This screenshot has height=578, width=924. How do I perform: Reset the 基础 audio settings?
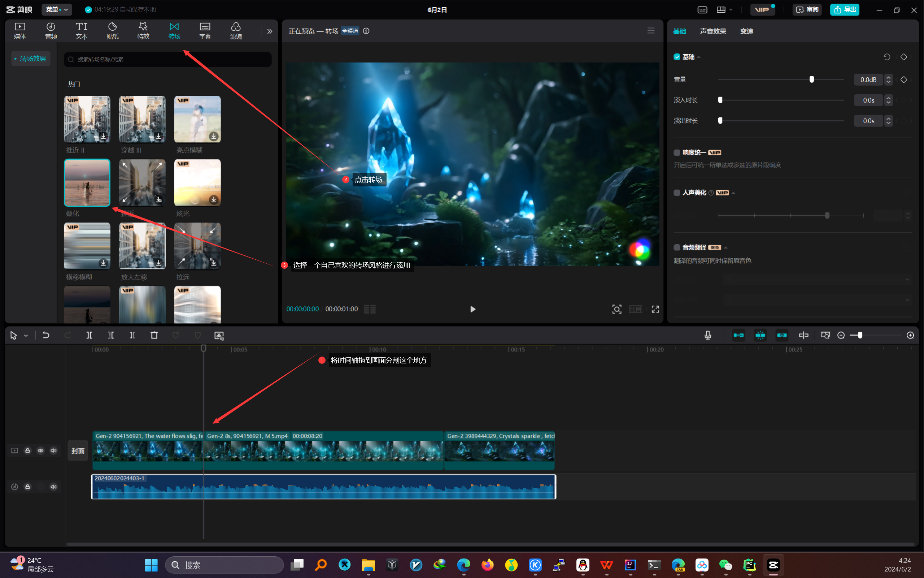[x=886, y=57]
